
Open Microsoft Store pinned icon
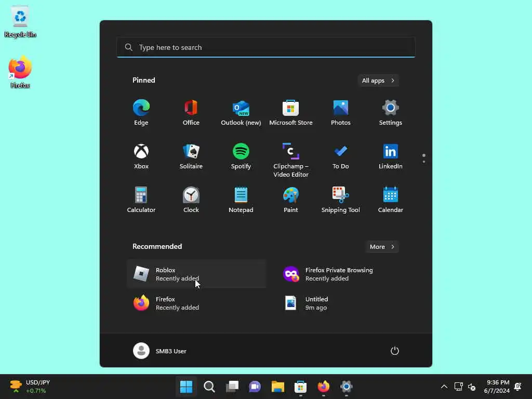coord(291,113)
